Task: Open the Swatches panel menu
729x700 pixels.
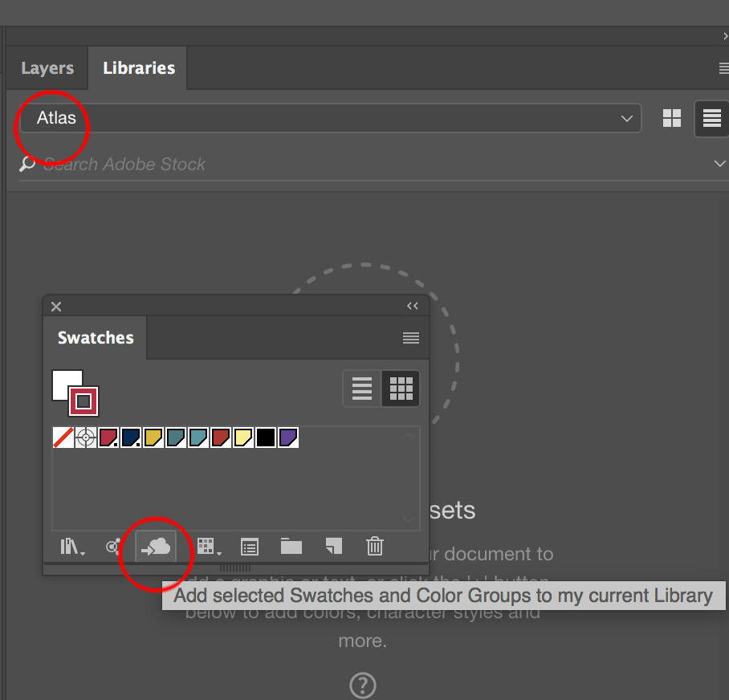Action: (410, 338)
